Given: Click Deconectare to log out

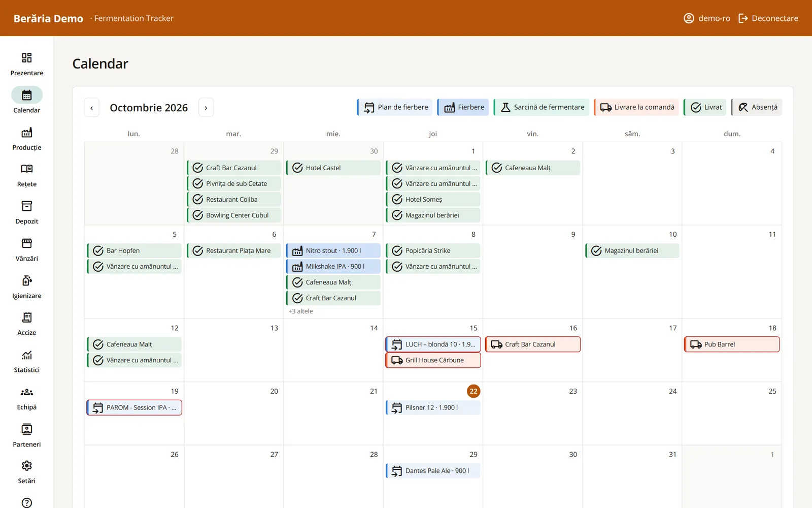Looking at the screenshot, I should pyautogui.click(x=768, y=18).
